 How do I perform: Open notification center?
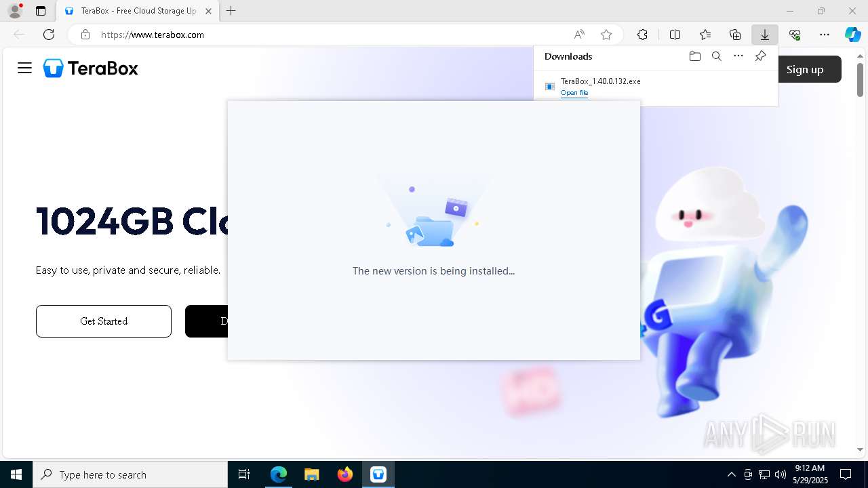(x=846, y=474)
